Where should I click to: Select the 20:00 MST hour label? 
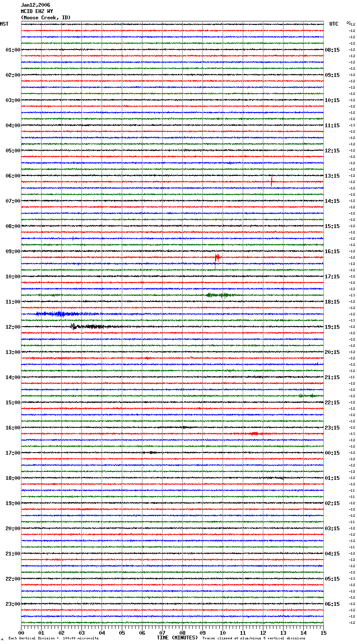13,529
